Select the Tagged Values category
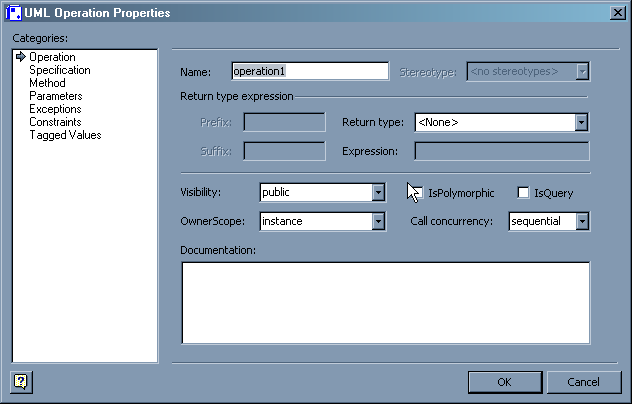The height and width of the screenshot is (404, 632). click(65, 135)
